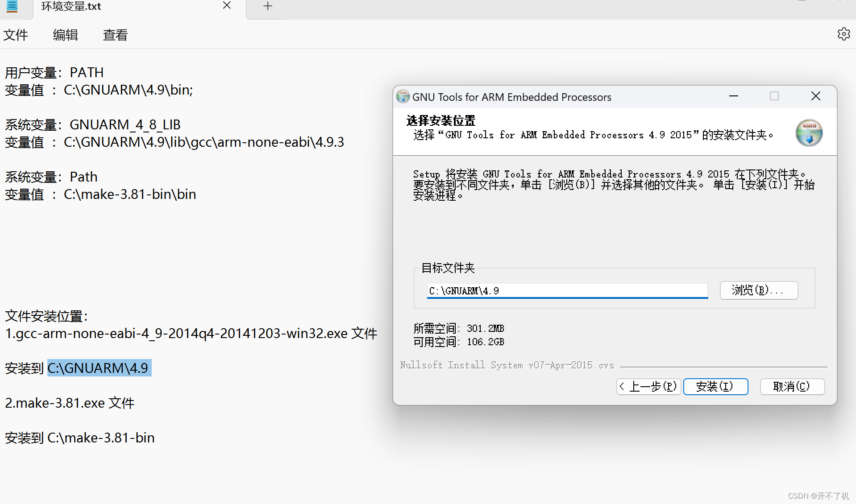Screen dimensions: 856x504
Task: Open a new Notepad tab with the plus icon
Action: (x=267, y=6)
